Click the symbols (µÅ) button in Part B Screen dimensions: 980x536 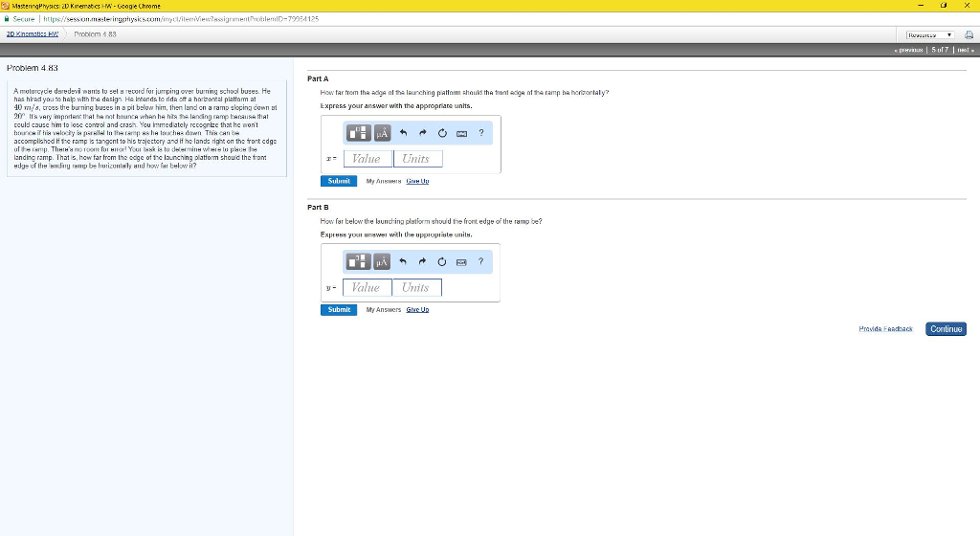click(x=380, y=261)
